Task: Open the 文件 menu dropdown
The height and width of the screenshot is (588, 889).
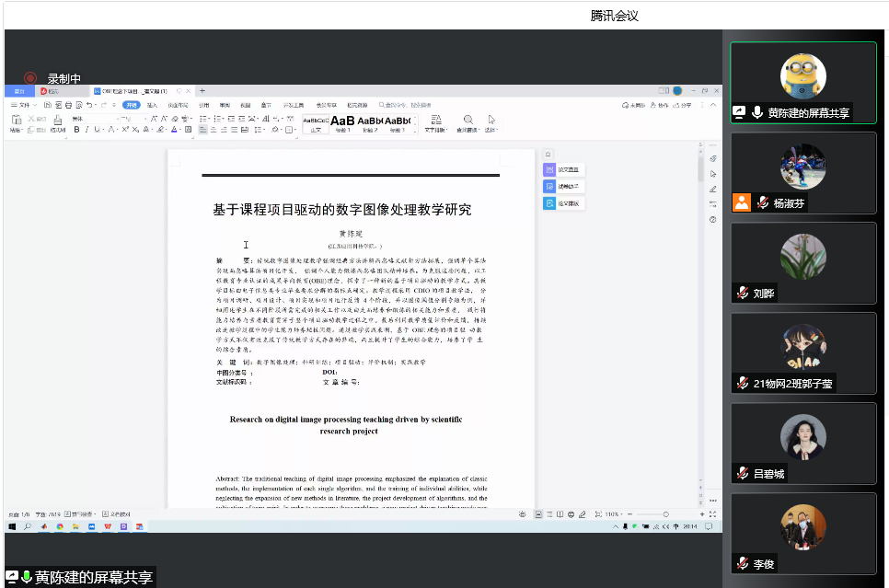Action: (x=22, y=105)
